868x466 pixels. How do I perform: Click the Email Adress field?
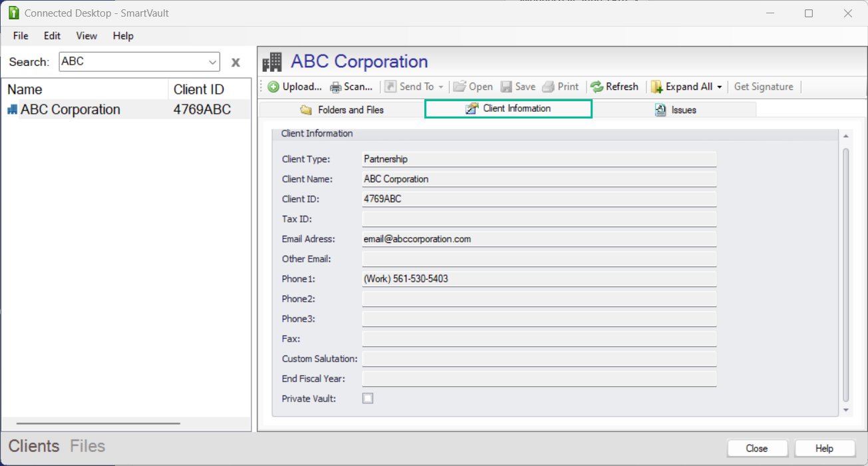pos(539,239)
